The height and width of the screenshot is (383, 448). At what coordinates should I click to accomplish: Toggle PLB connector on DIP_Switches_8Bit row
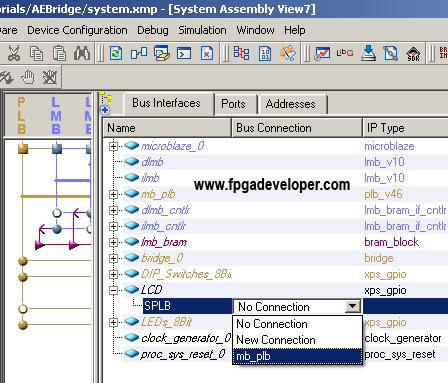(23, 277)
